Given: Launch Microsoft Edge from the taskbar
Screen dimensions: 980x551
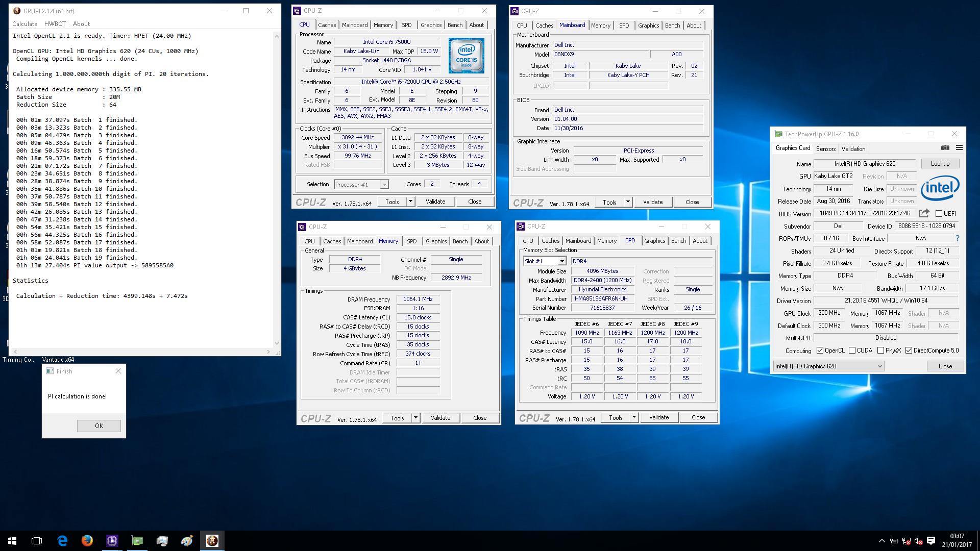Looking at the screenshot, I should (62, 541).
